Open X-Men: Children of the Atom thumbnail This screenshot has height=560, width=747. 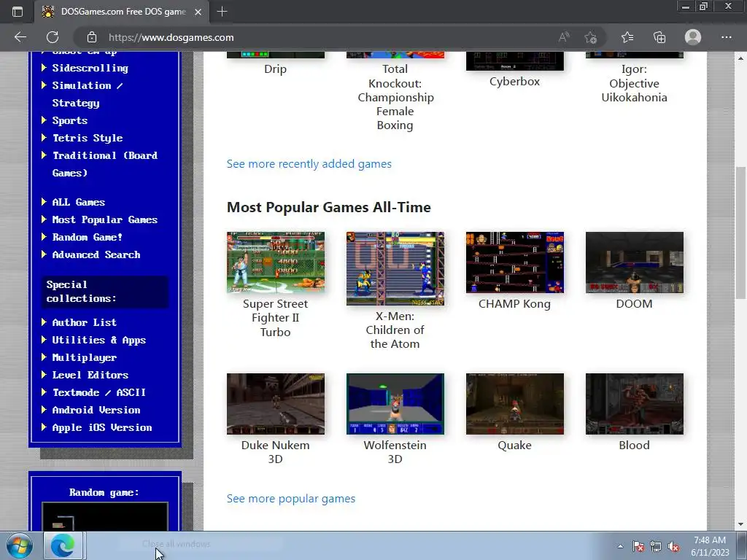pyautogui.click(x=395, y=268)
